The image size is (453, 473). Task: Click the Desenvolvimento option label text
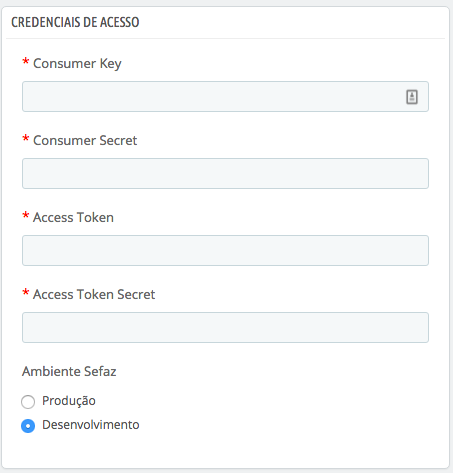point(91,425)
